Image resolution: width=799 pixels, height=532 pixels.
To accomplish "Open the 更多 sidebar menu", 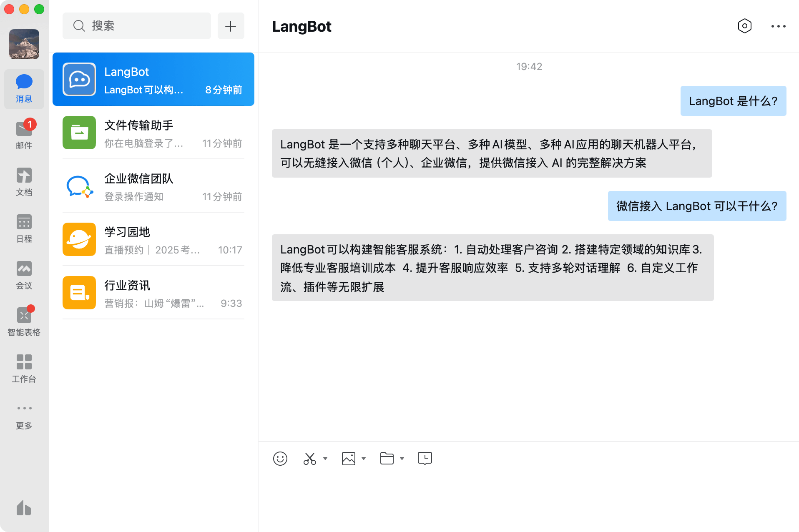I will tap(24, 415).
